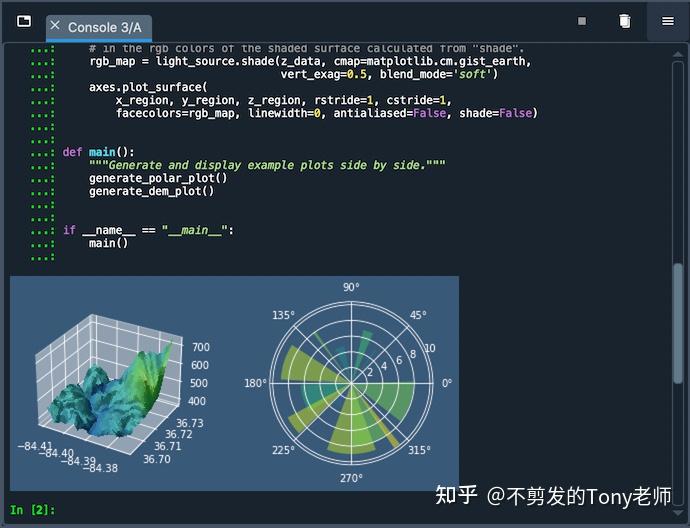Click the 'generate_polar_plot()' line
Screen dimensions: 690x528
coord(158,178)
